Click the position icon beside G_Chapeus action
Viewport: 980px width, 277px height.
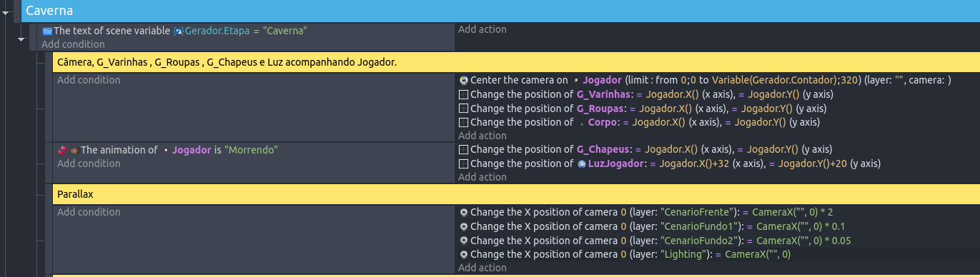point(463,150)
